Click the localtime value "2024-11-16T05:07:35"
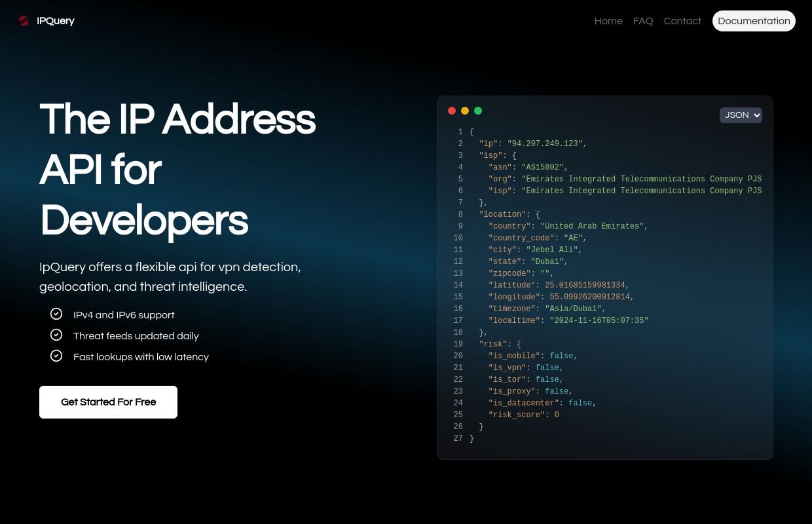Screen dimensions: 812x524 [x=599, y=321]
